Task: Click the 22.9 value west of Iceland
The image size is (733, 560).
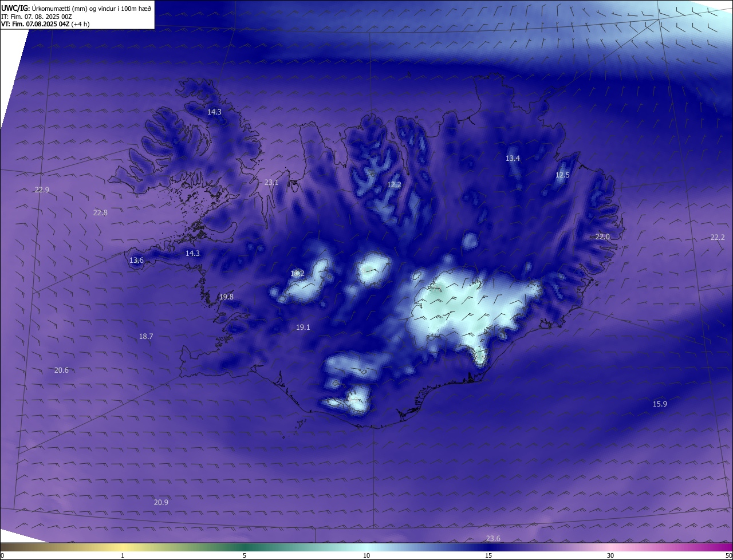Action: point(42,190)
